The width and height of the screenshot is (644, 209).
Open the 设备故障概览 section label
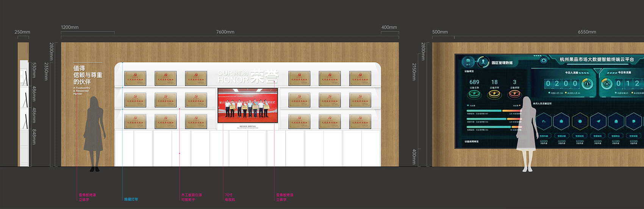[x=472, y=142]
